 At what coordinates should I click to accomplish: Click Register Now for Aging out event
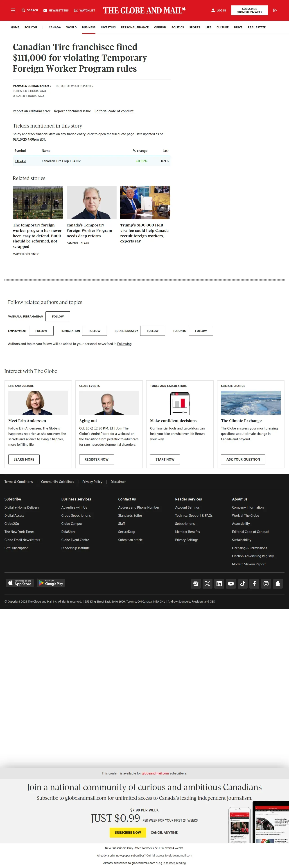point(97,459)
